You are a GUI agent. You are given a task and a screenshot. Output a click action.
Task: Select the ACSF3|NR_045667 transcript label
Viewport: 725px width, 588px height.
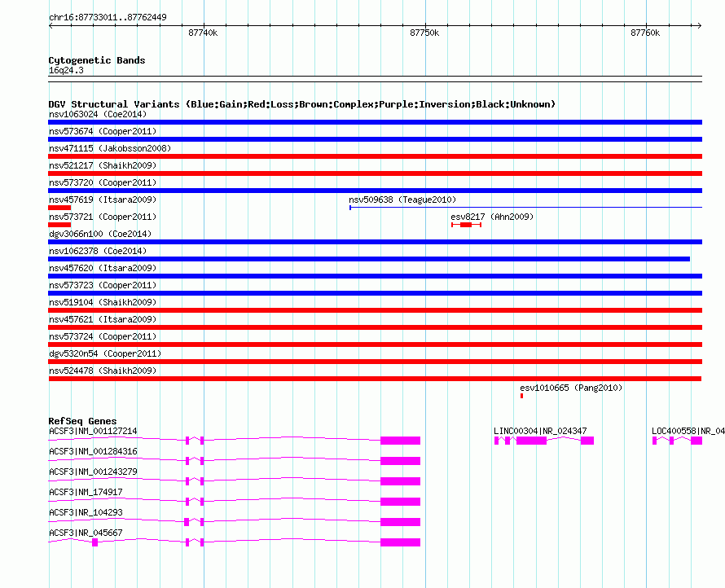pos(86,533)
